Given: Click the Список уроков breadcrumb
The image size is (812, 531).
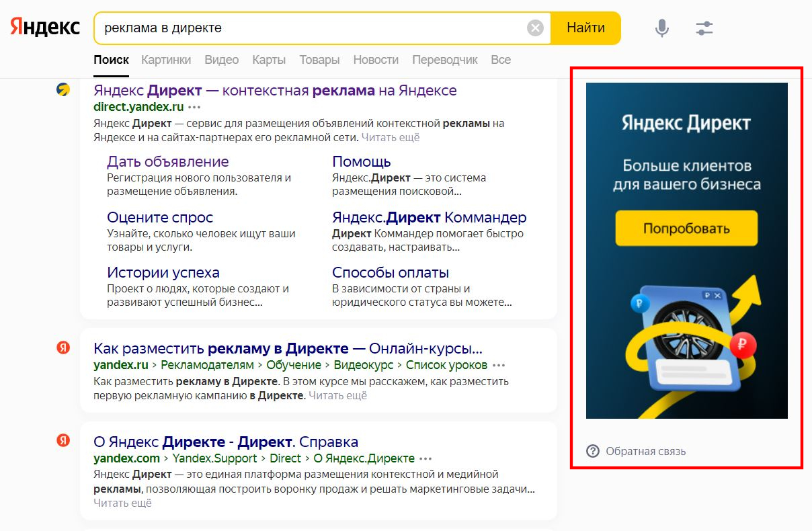Looking at the screenshot, I should click(x=447, y=365).
